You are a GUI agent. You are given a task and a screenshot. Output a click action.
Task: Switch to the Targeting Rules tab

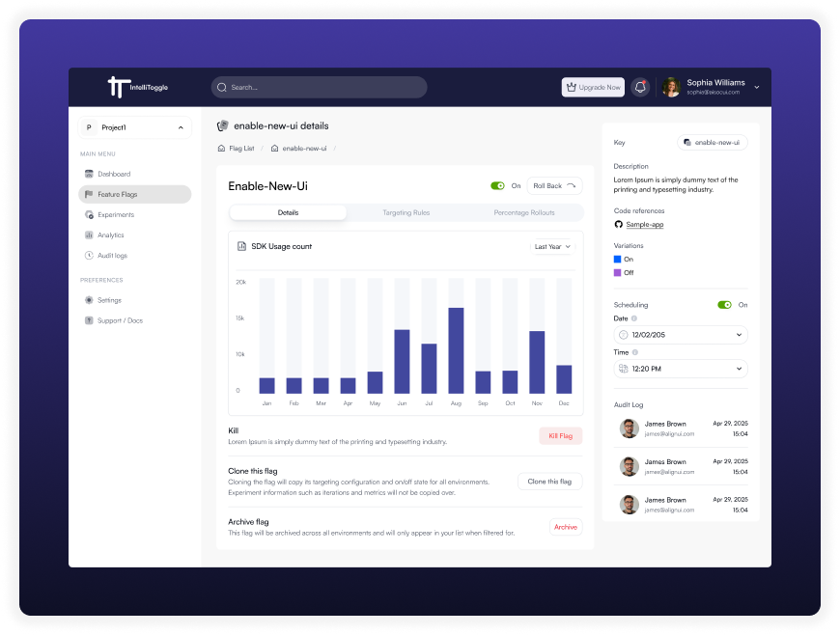(406, 212)
